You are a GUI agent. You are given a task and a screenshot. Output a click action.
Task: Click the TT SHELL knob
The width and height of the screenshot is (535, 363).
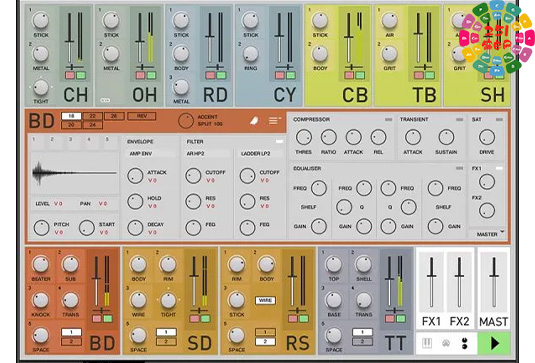(364, 264)
